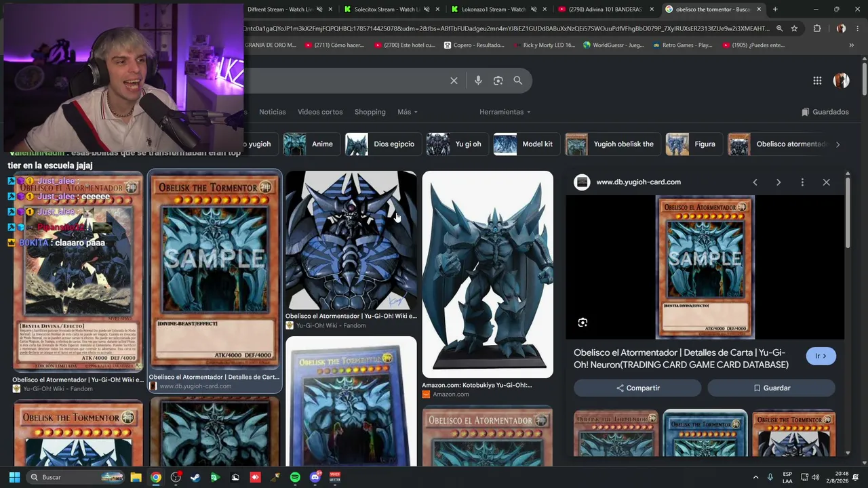This screenshot has height=488, width=868.
Task: Go to the previous image in preview panel
Action: click(x=755, y=182)
